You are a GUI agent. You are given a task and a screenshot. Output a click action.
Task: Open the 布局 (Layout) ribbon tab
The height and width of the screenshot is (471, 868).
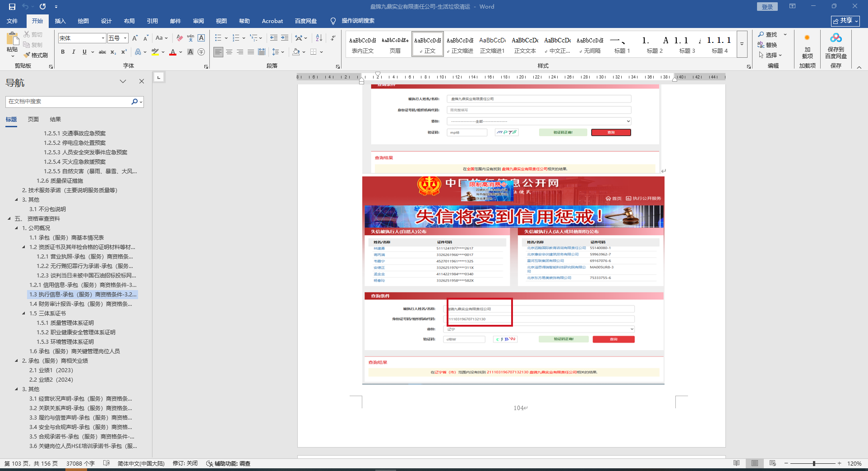[x=129, y=21]
